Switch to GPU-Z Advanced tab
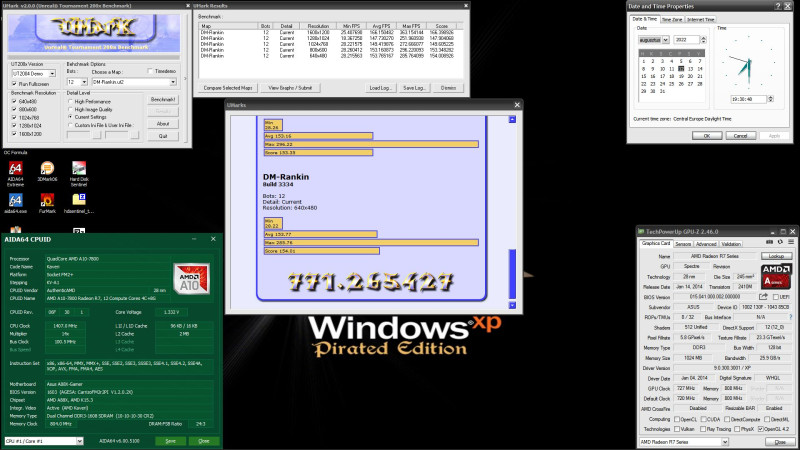This screenshot has width=800, height=450. tap(706, 244)
